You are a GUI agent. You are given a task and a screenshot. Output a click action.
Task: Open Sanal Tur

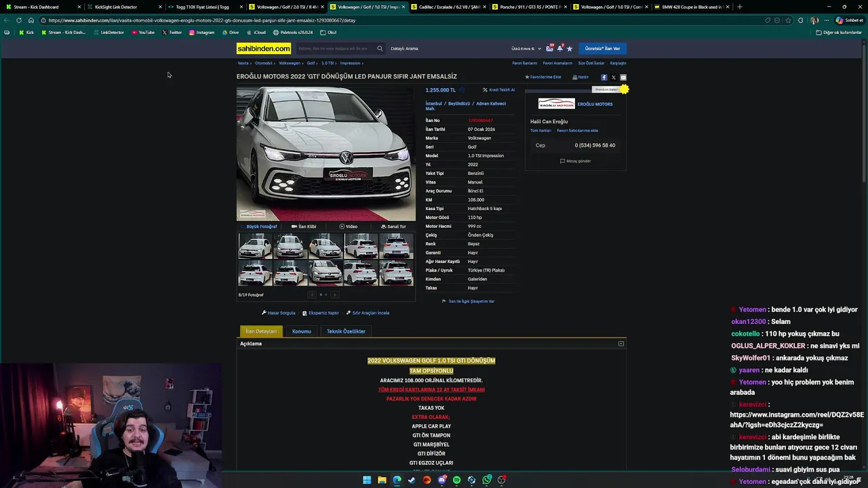[394, 226]
